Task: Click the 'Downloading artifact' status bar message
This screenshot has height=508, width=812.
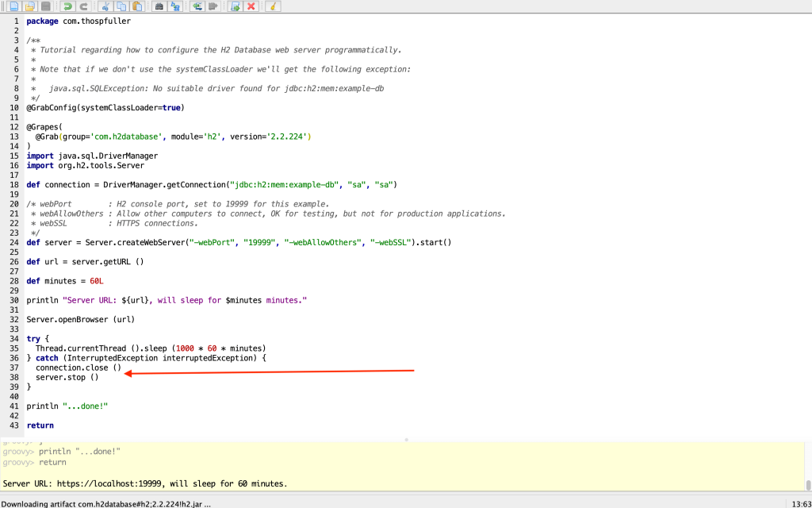Action: coord(106,503)
